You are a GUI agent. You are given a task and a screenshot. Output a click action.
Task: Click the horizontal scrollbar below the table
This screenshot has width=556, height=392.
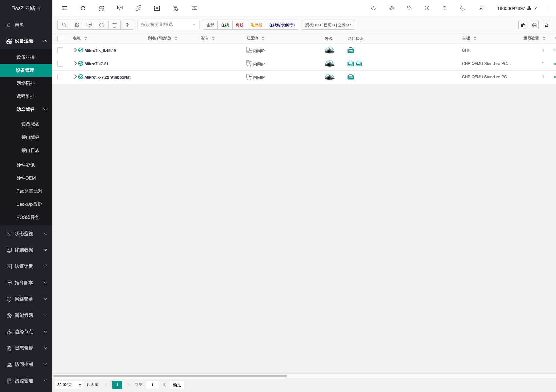[x=170, y=376]
